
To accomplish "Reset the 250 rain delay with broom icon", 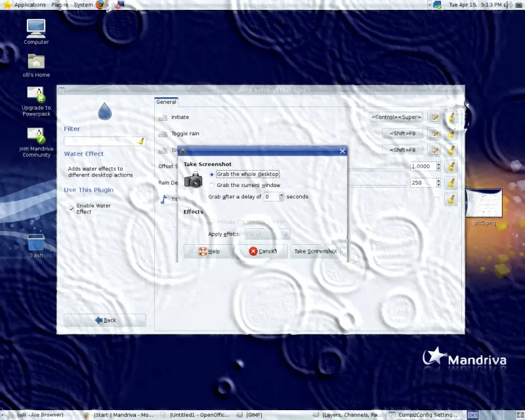I will (x=451, y=183).
